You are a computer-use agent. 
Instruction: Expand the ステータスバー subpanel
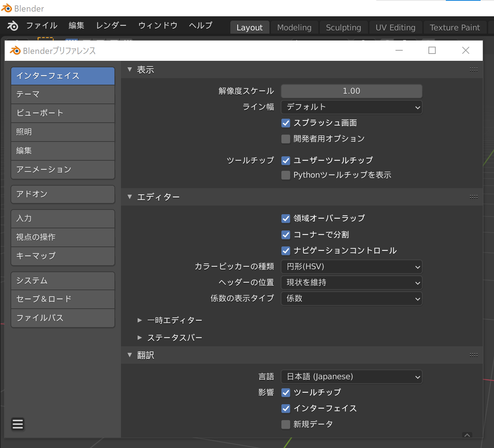point(140,338)
